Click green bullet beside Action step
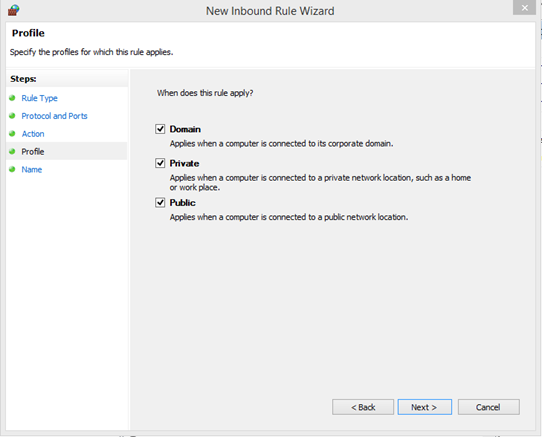The image size is (542, 437). tap(12, 133)
